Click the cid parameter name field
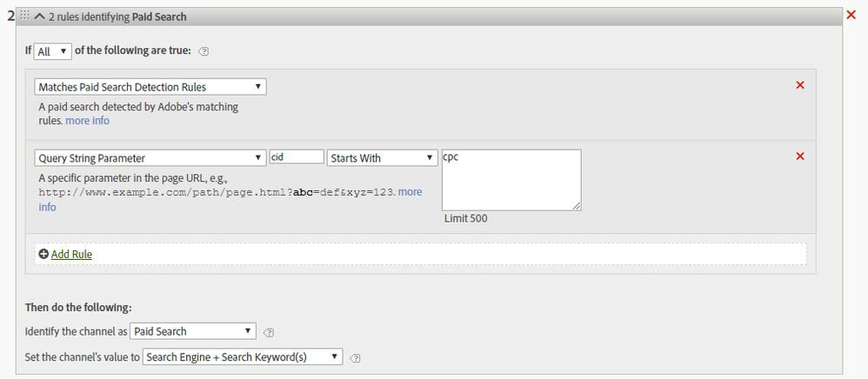868x379 pixels. 297,157
